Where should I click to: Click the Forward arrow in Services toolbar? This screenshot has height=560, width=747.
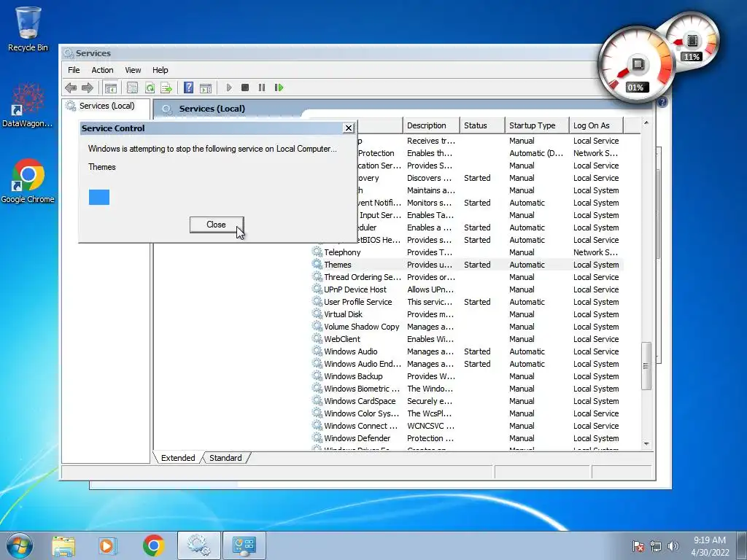pos(88,87)
